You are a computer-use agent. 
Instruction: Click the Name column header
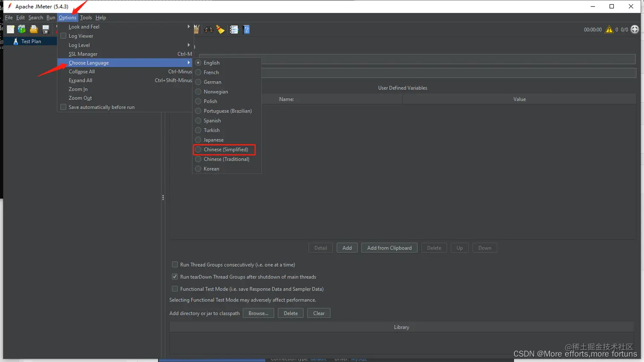click(x=286, y=99)
